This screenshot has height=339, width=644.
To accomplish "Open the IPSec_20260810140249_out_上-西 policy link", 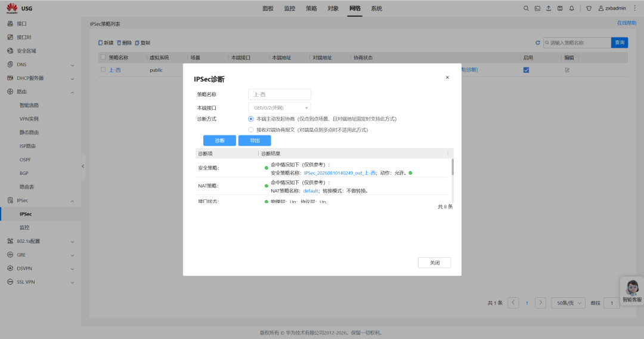I will click(x=340, y=173).
